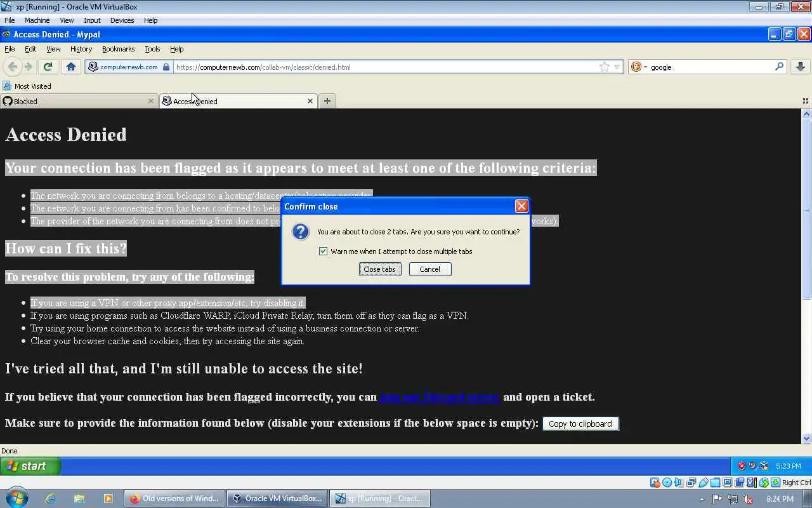
Task: Click the Copy to clipboard button
Action: tap(580, 424)
